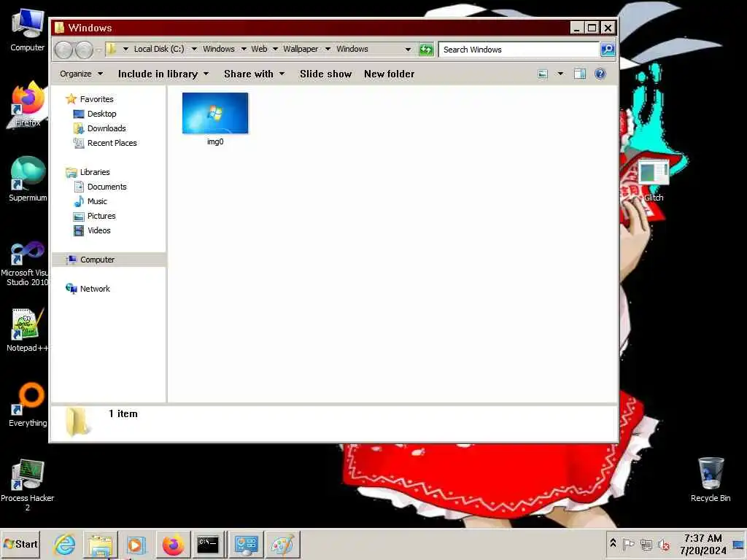
Task: Click in the Search Windows field
Action: click(x=519, y=50)
